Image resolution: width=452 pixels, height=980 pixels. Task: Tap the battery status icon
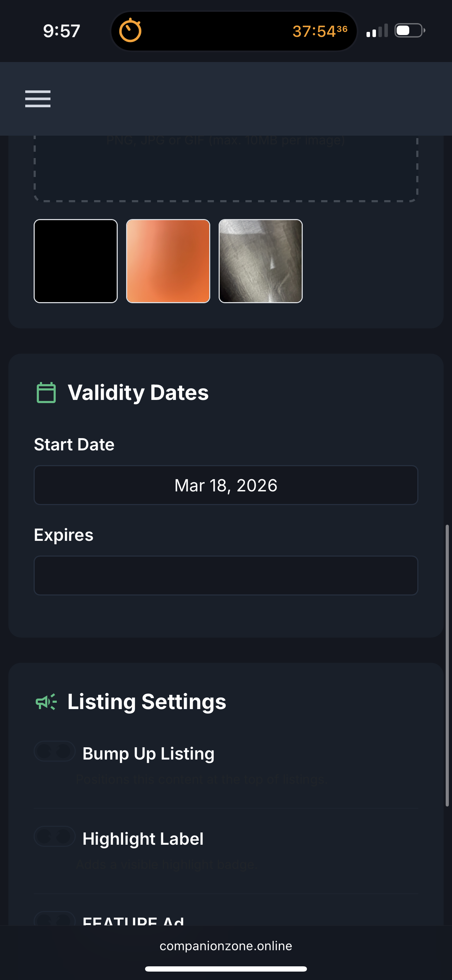[x=409, y=30]
